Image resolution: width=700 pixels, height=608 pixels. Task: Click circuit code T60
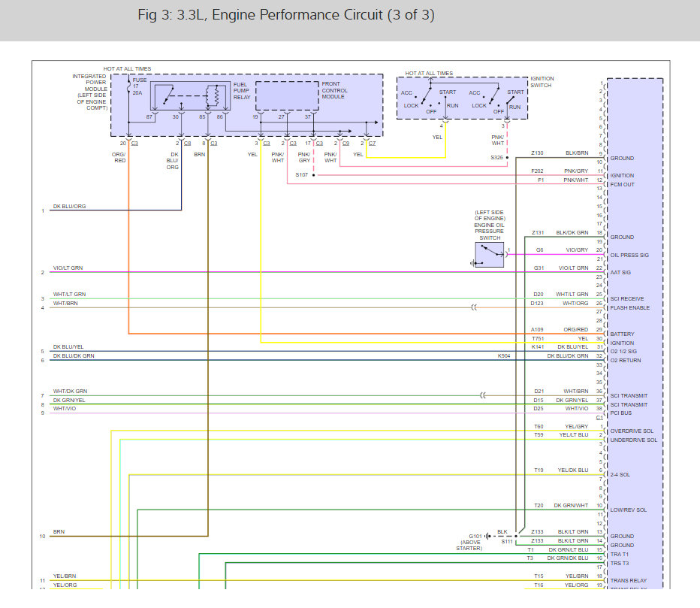click(539, 426)
